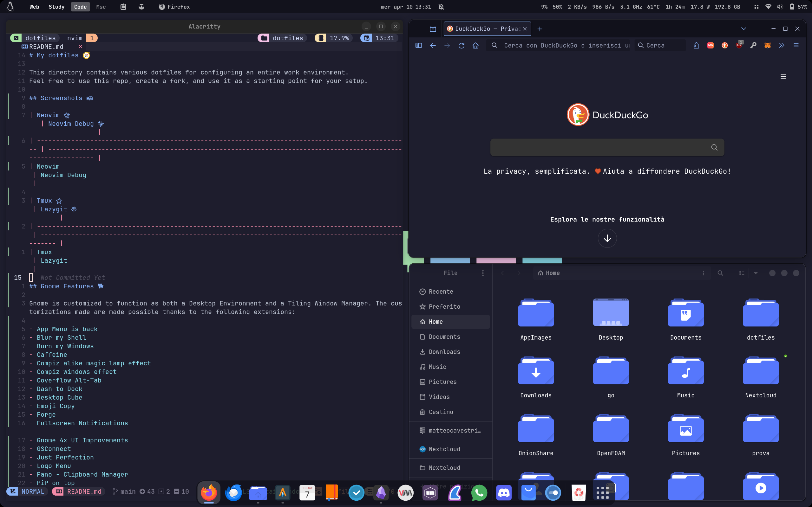The width and height of the screenshot is (812, 507).
Task: Open view options dropdown arrow in Files
Action: pyautogui.click(x=756, y=273)
